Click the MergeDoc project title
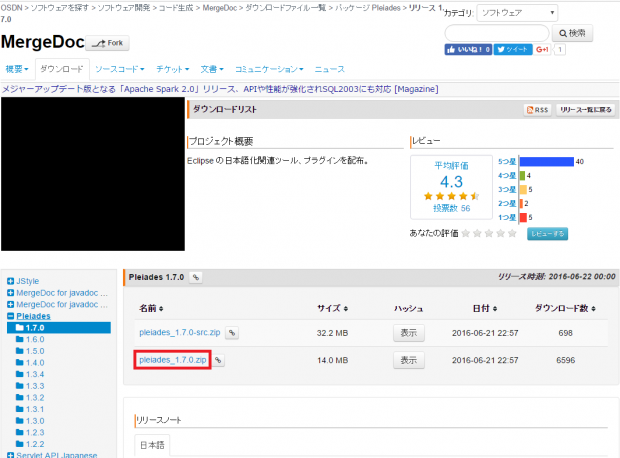The height and width of the screenshot is (458, 620). tap(43, 42)
